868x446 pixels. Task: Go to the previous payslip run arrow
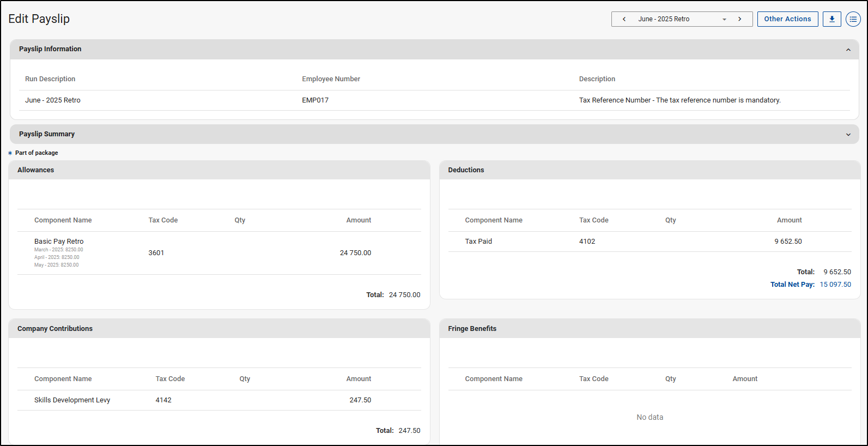click(x=624, y=19)
